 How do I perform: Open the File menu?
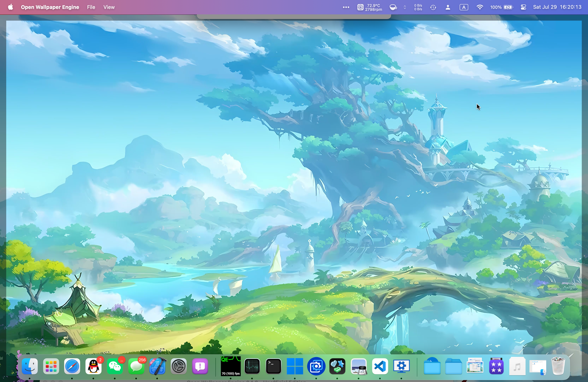pos(91,7)
